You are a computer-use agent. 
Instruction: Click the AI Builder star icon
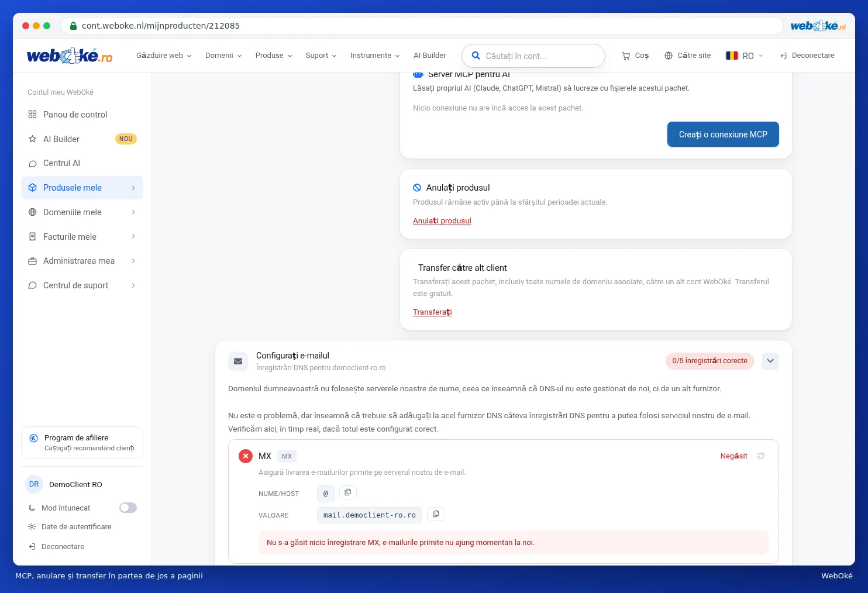click(x=33, y=139)
